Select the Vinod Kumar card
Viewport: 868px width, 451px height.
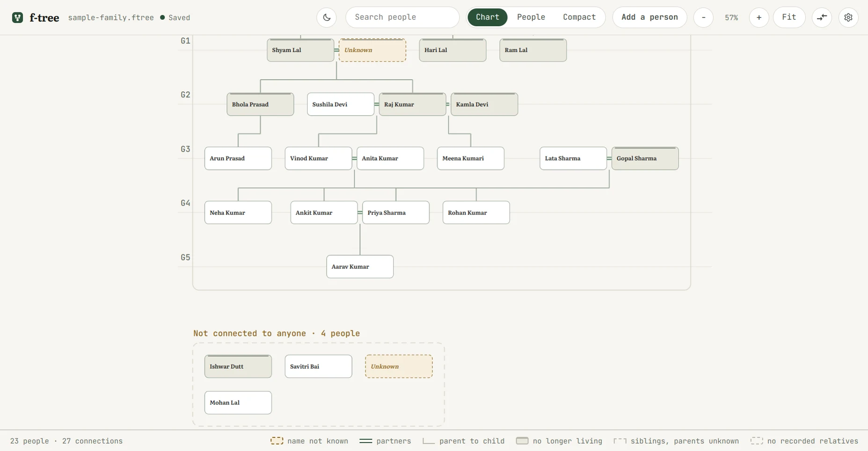click(x=318, y=158)
